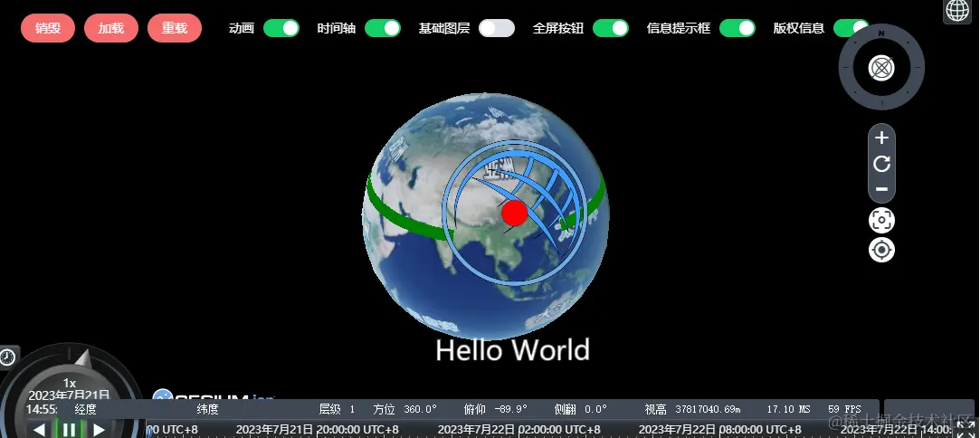Click the N mark on compass ring
Viewport: 980px width, 438px height.
point(881,33)
